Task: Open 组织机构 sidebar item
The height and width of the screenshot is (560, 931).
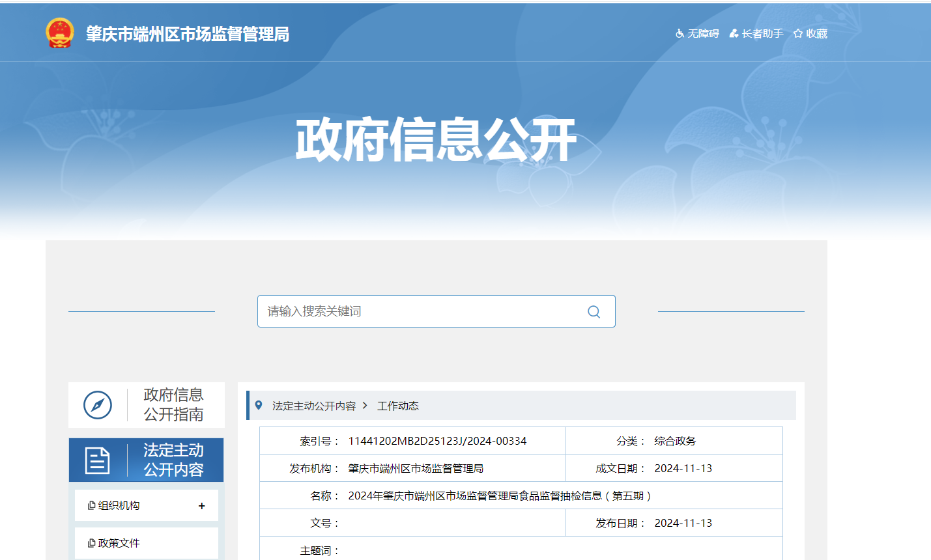Action: coord(147,505)
